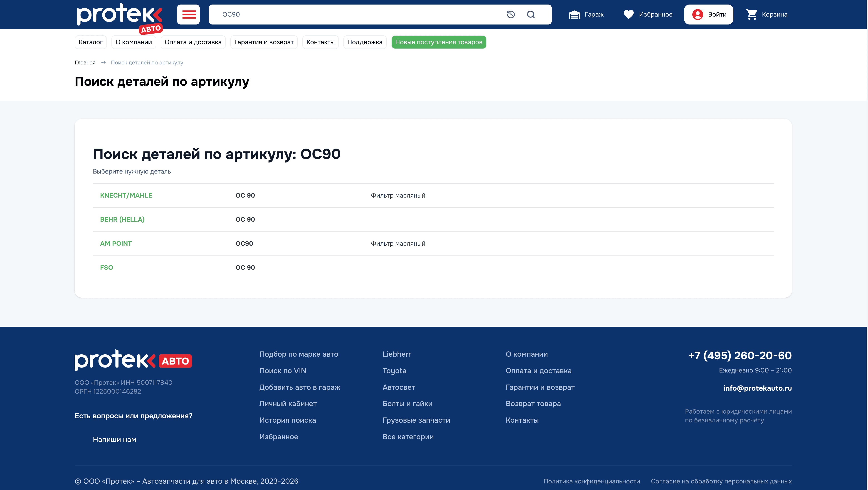868x490 pixels.
Task: Click Напиши нам in the footer
Action: point(114,439)
